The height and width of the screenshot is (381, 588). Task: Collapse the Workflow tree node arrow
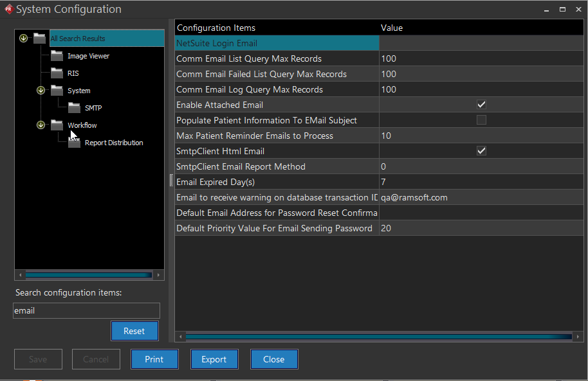(41, 125)
